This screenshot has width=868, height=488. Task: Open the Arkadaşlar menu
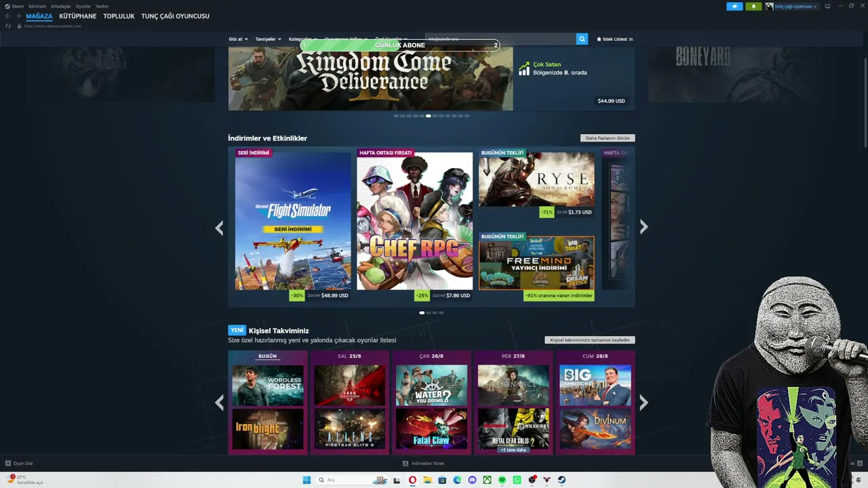coord(61,6)
